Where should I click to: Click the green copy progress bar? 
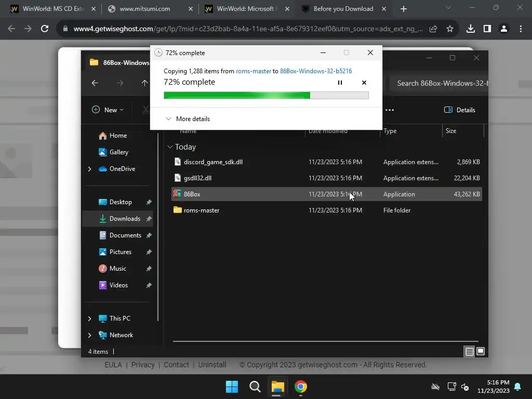coord(266,96)
